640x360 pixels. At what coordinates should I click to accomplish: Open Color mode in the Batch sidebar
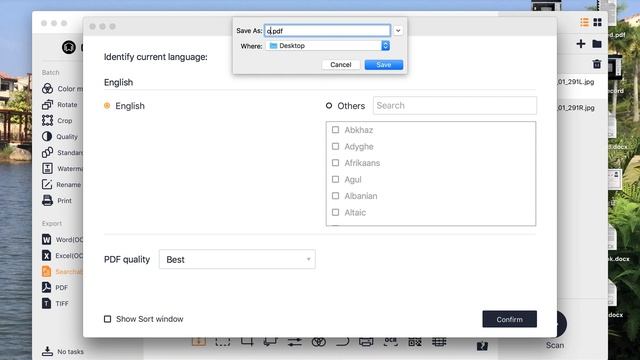62,89
